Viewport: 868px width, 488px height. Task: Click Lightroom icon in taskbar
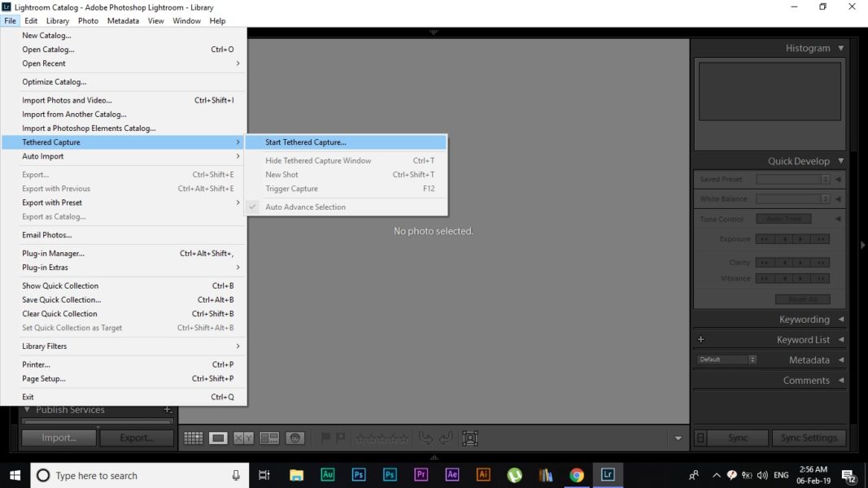tap(607, 475)
